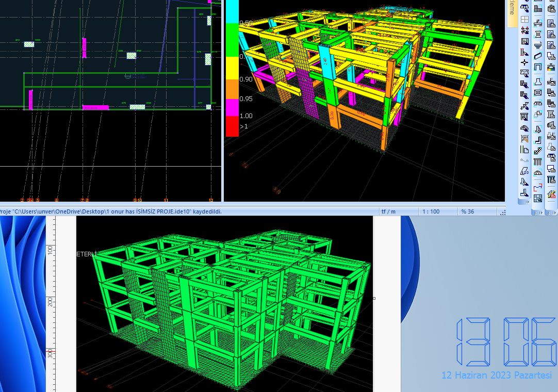558x392 pixels.
Task: Click the yellow legend colour band
Action: 233,68
